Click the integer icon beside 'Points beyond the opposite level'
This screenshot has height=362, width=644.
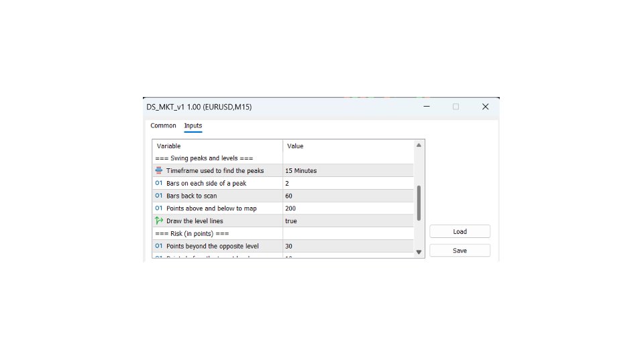tap(159, 246)
